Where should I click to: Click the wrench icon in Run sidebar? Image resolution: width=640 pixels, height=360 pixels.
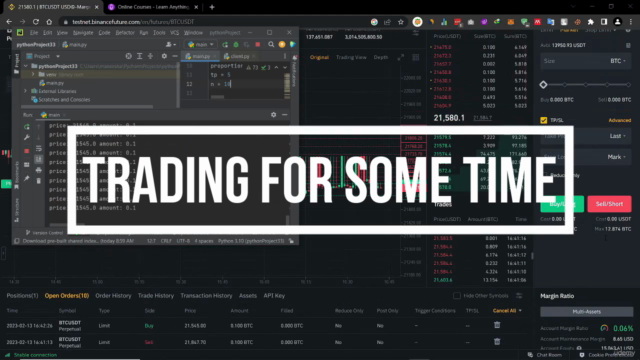[x=27, y=138]
